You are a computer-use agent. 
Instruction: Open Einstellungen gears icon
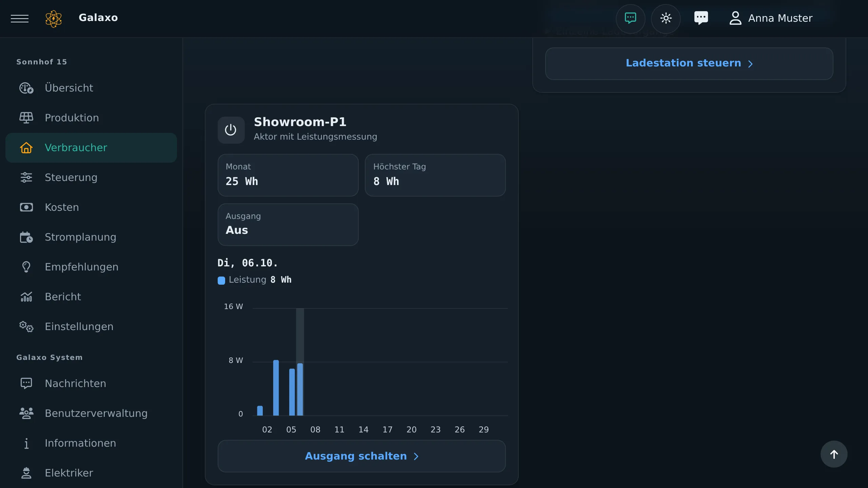tap(26, 327)
